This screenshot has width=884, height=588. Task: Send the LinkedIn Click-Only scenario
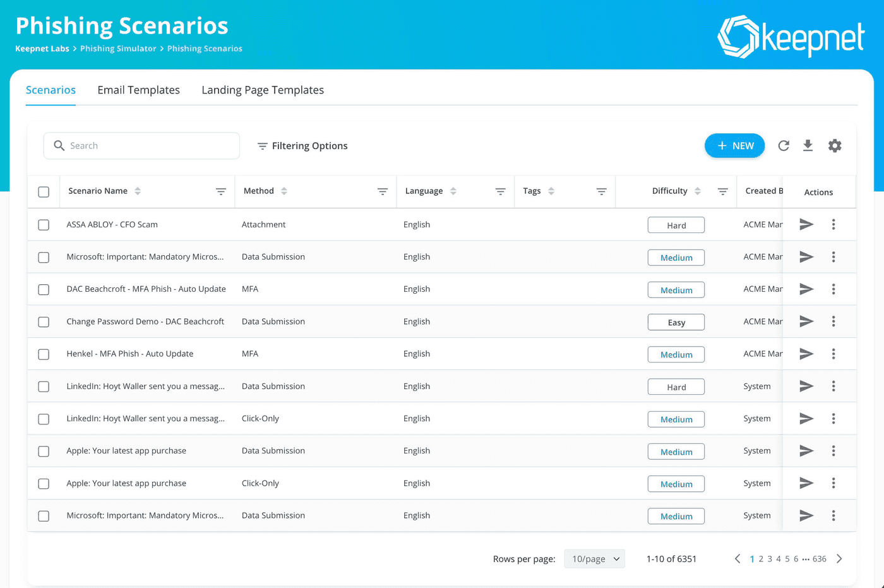806,418
